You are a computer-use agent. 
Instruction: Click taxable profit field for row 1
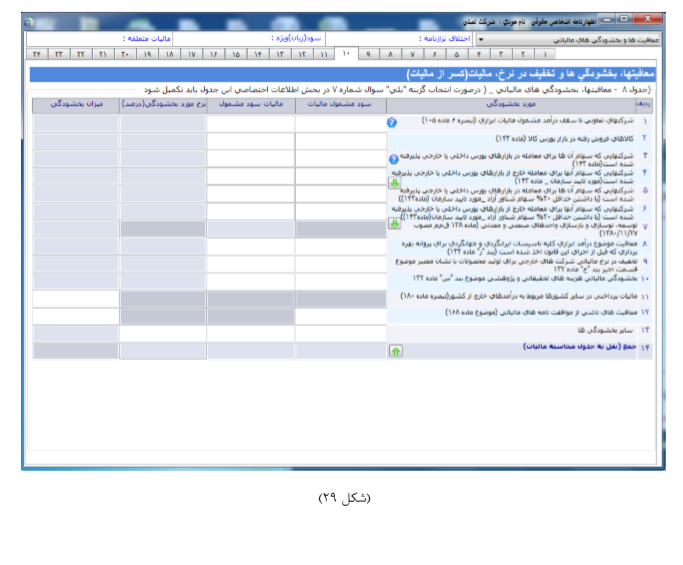[340, 123]
